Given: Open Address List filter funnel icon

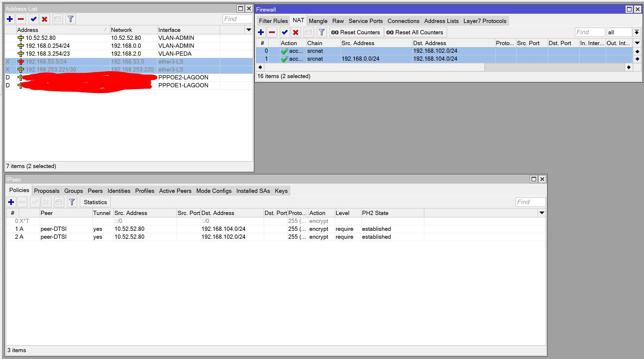Looking at the screenshot, I should click(x=71, y=19).
